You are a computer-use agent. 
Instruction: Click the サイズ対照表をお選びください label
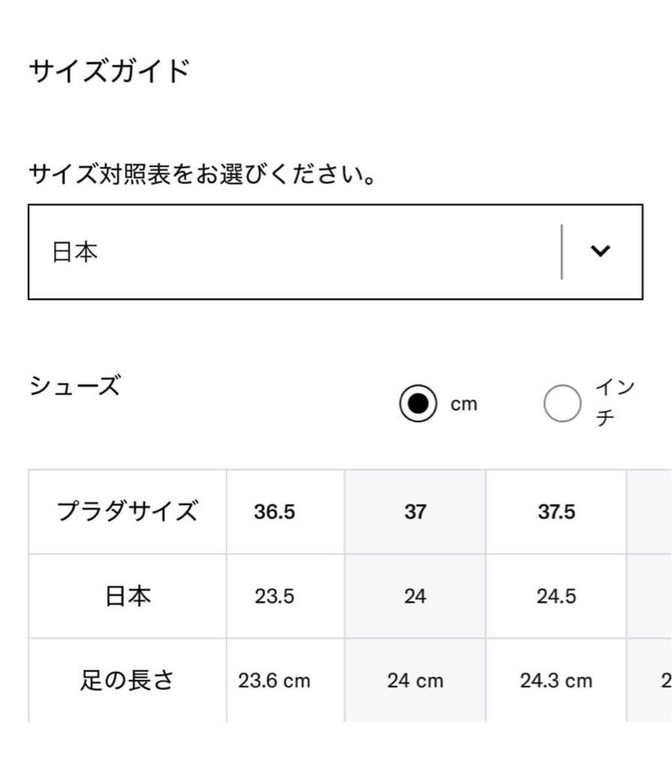pyautogui.click(x=202, y=175)
